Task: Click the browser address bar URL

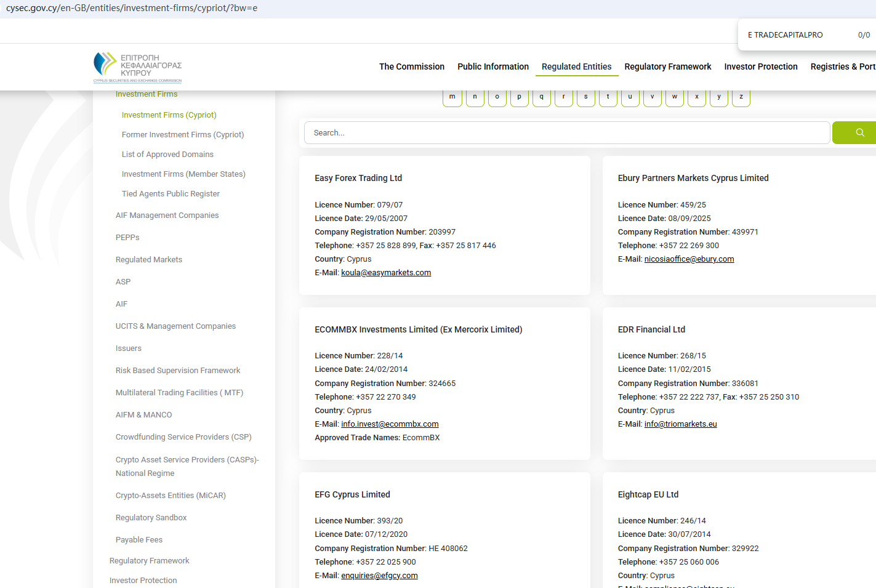Action: (x=132, y=9)
